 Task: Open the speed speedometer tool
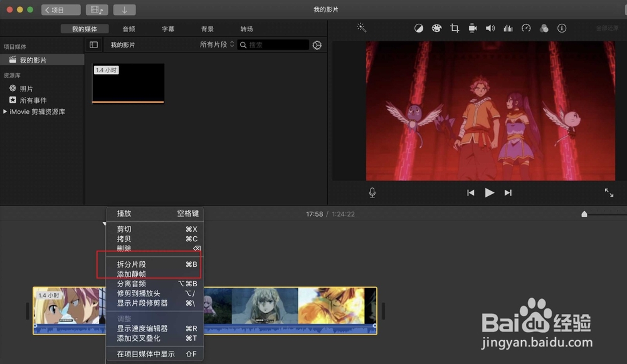point(526,28)
